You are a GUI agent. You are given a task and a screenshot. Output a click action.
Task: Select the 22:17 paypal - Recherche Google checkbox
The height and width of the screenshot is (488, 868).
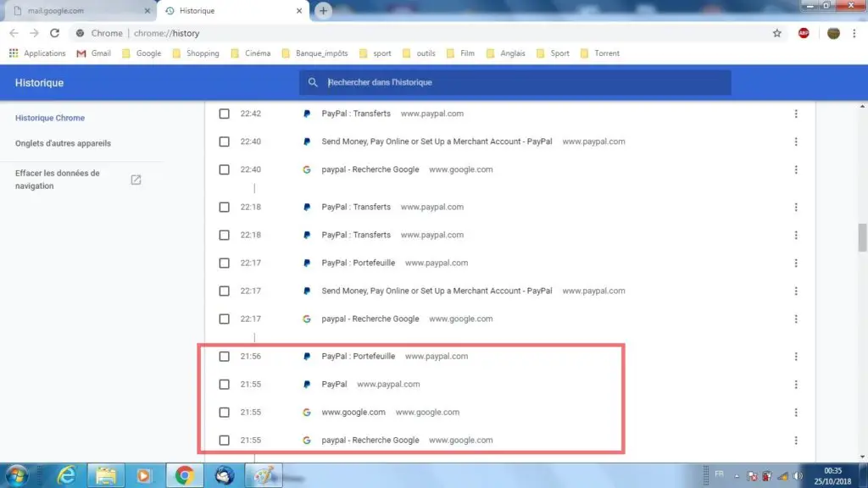(x=224, y=319)
